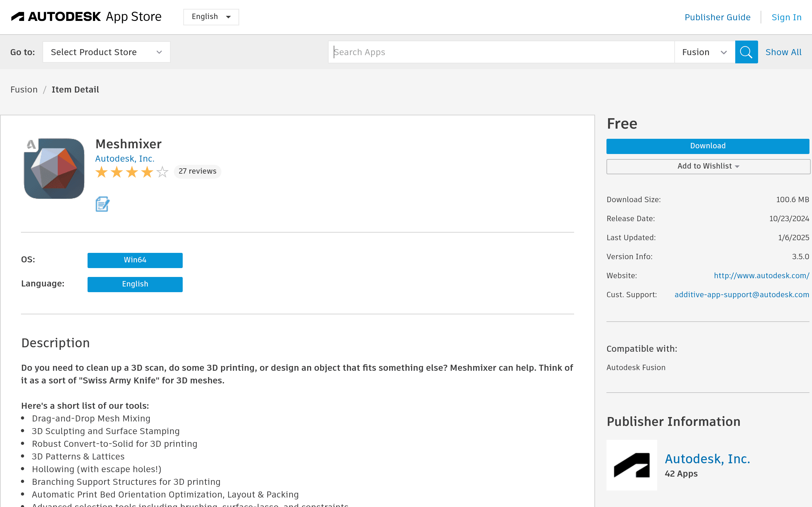
Task: Click the Autodesk publisher logo image
Action: [x=632, y=465]
